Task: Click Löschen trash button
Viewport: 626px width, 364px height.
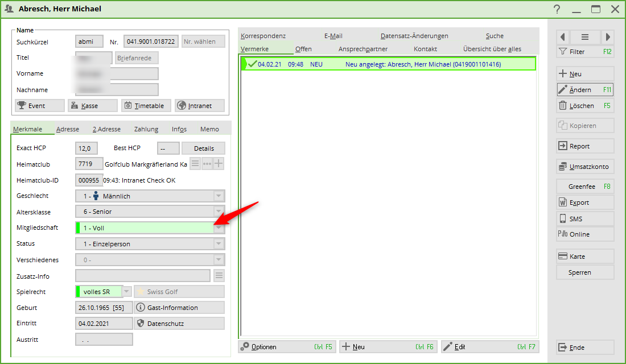Action: coord(585,106)
